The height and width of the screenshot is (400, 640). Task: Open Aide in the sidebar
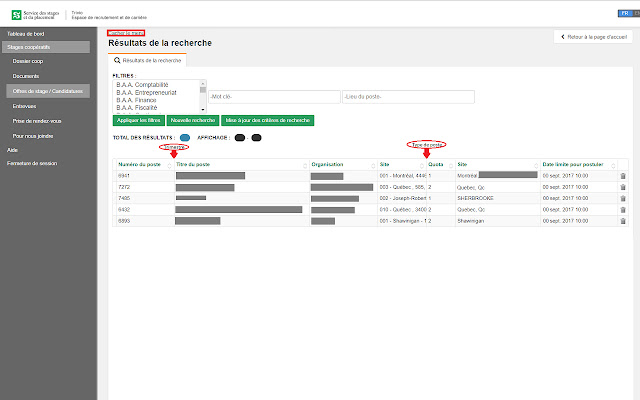pyautogui.click(x=12, y=150)
